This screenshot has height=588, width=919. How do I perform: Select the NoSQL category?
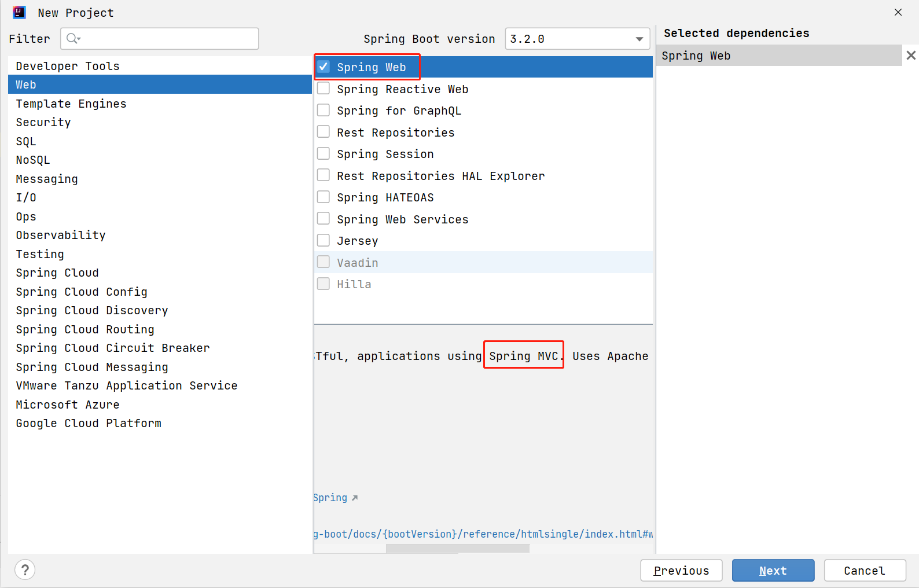coord(160,160)
